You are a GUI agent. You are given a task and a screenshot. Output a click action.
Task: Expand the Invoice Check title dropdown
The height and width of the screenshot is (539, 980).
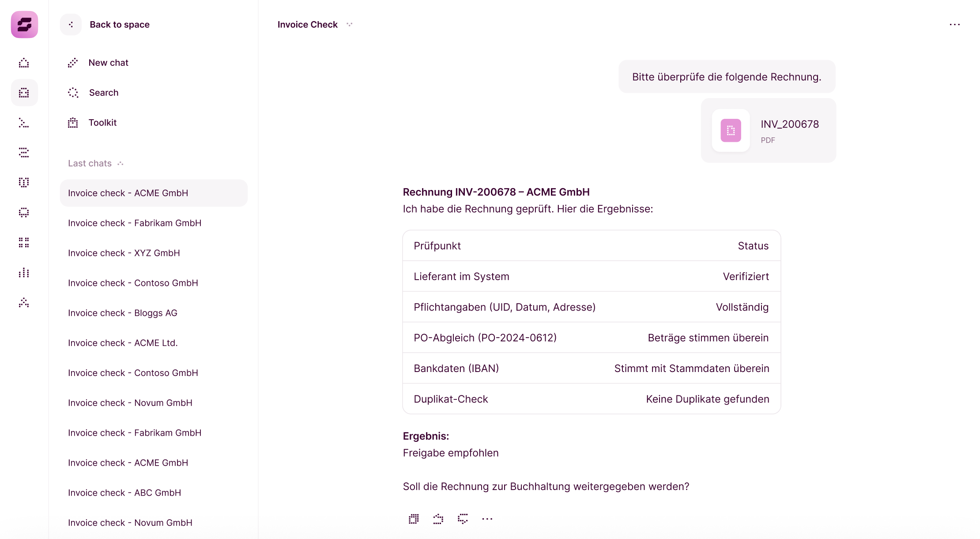[350, 25]
